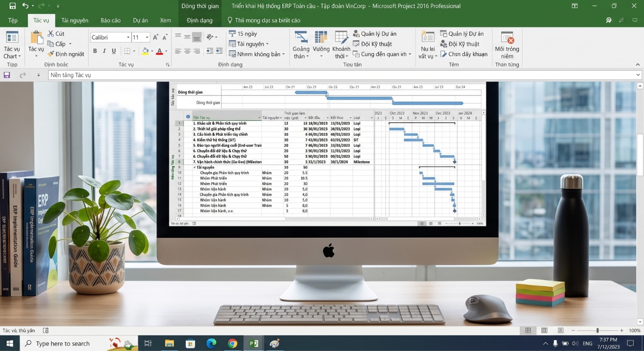Screen dimensions: 644x351
Task: Open Google Chrome from the taskbar
Action: pos(232,343)
